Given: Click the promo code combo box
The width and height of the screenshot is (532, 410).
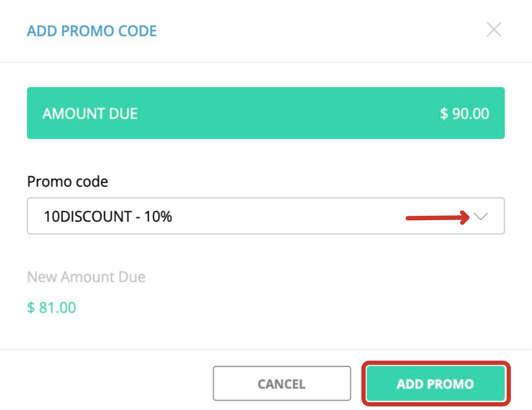Looking at the screenshot, I should pos(250,216).
